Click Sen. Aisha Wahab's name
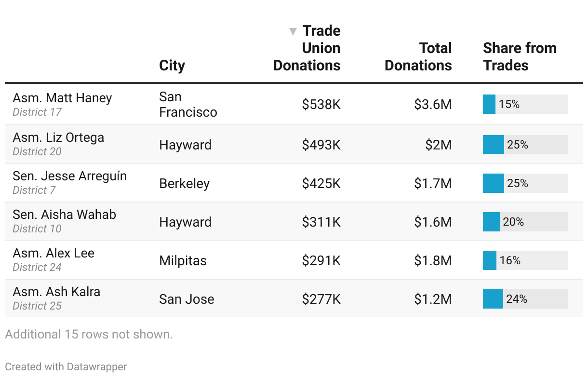Image resolution: width=588 pixels, height=378 pixels. [64, 215]
